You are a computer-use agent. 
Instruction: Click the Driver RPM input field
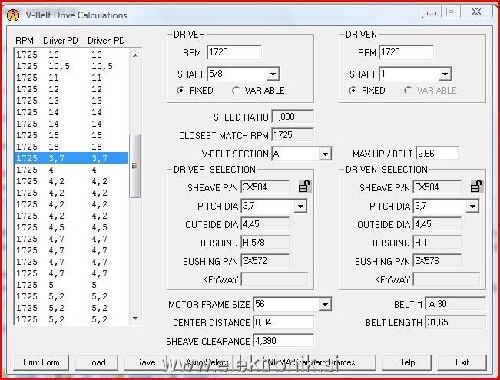coord(234,52)
